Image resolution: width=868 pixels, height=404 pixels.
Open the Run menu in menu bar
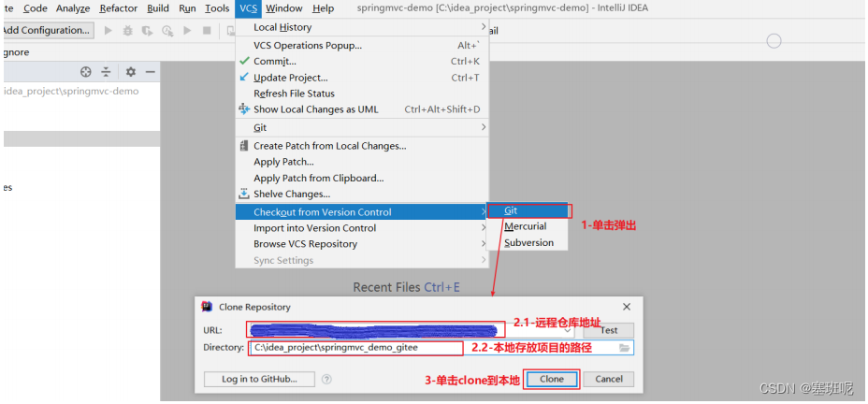[187, 8]
